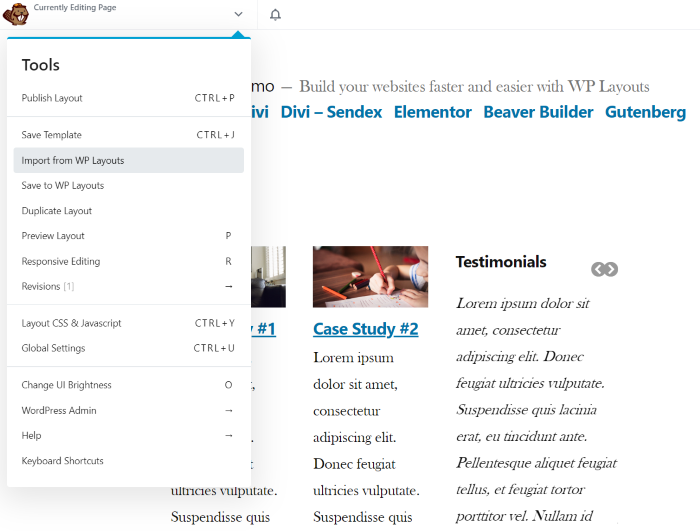Click the Case Study #2 thumbnail image
The image size is (700, 531).
point(371,276)
